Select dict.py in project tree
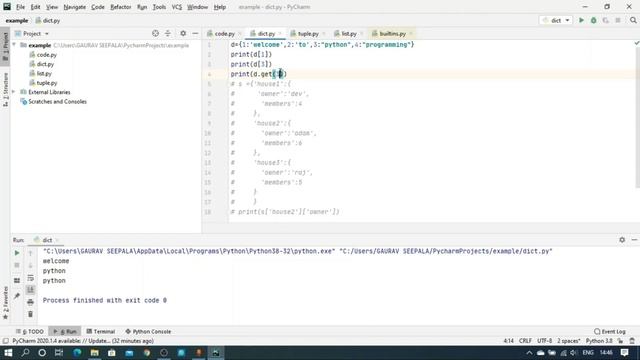Viewport: 640px width, 360px height. click(45, 64)
